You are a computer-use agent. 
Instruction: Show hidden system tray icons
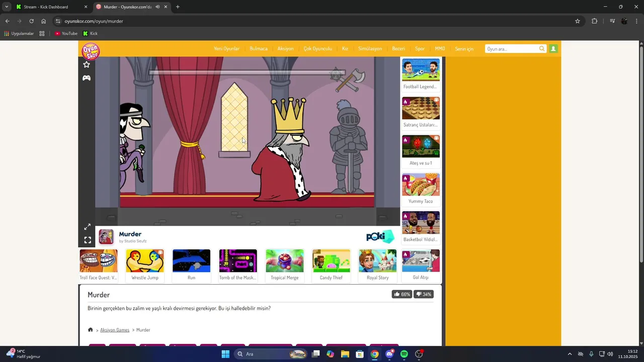570,354
